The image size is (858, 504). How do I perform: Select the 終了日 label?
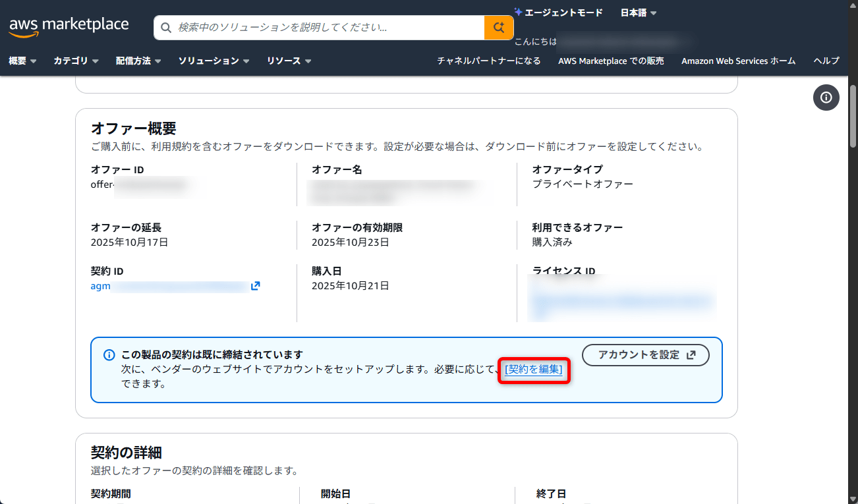(552, 493)
